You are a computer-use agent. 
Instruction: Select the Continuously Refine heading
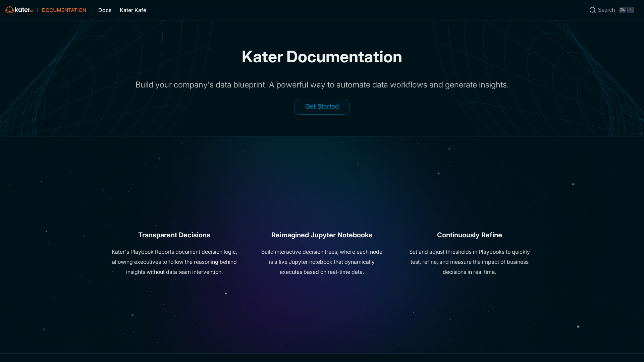click(x=469, y=235)
